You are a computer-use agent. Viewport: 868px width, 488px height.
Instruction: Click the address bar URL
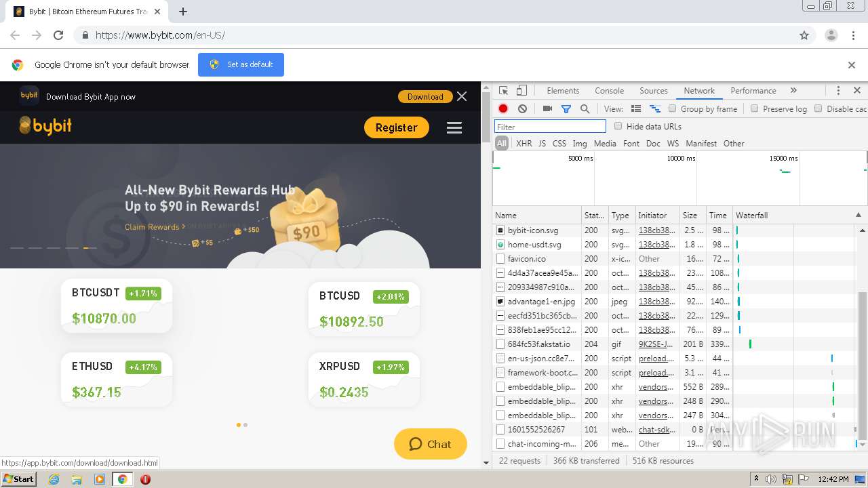pyautogui.click(x=160, y=35)
